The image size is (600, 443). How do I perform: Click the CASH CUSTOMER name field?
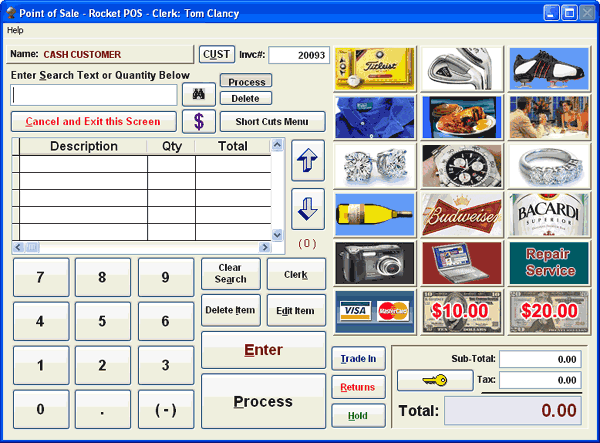(x=100, y=54)
